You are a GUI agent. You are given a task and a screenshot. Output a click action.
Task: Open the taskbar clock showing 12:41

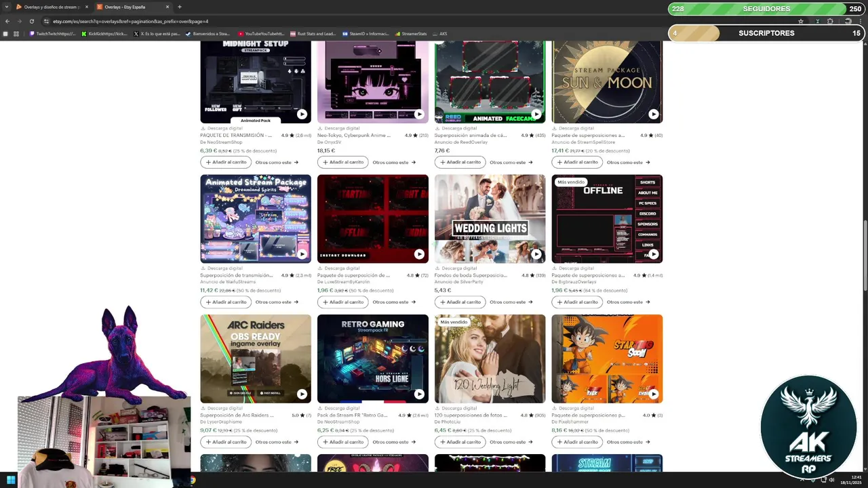pos(852,480)
